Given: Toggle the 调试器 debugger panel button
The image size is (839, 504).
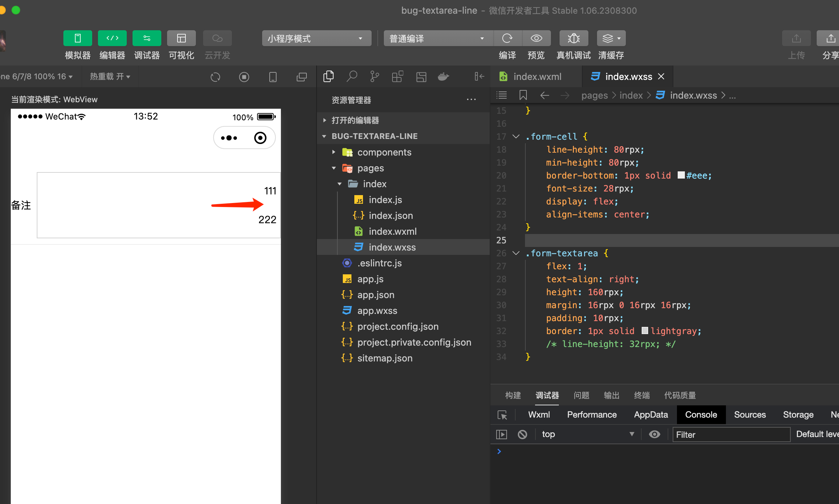Looking at the screenshot, I should [x=147, y=38].
